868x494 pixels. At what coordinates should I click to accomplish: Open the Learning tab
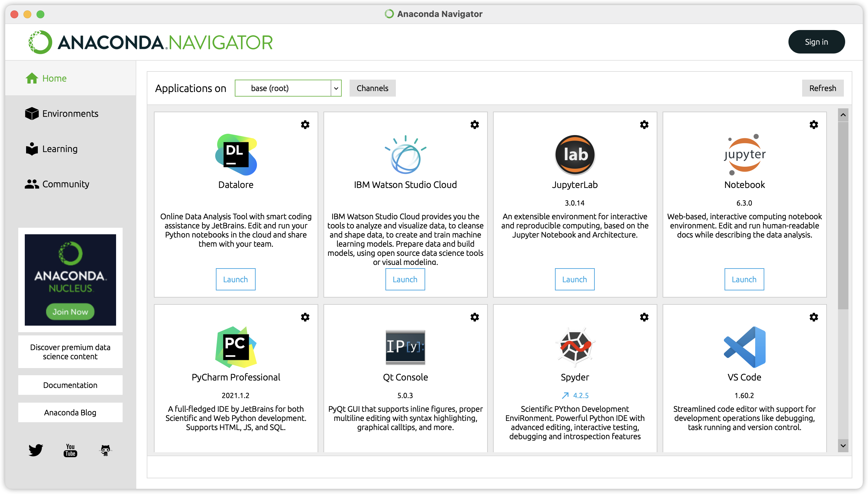click(x=70, y=148)
